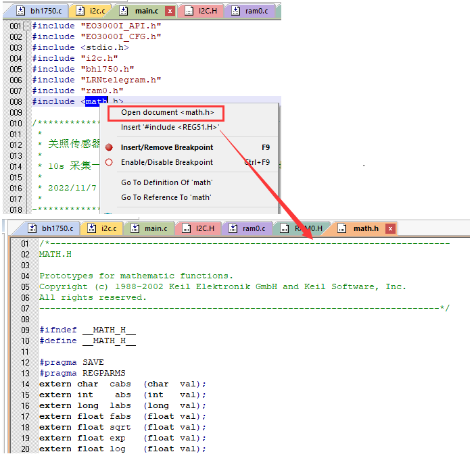Click the cabs function prototype line

click(x=122, y=384)
